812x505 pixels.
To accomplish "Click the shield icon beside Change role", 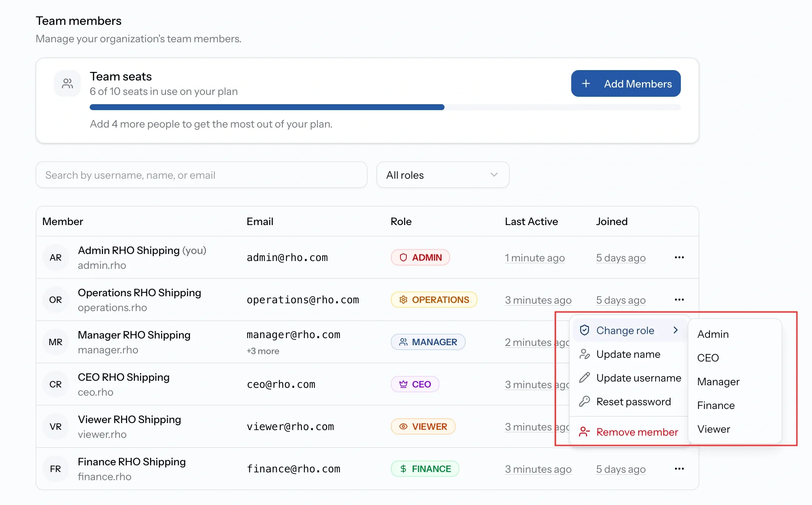I will click(585, 330).
